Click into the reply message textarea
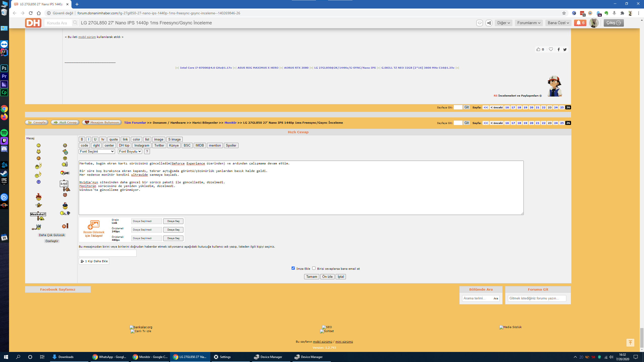Image resolution: width=644 pixels, height=362 pixels. click(301, 188)
